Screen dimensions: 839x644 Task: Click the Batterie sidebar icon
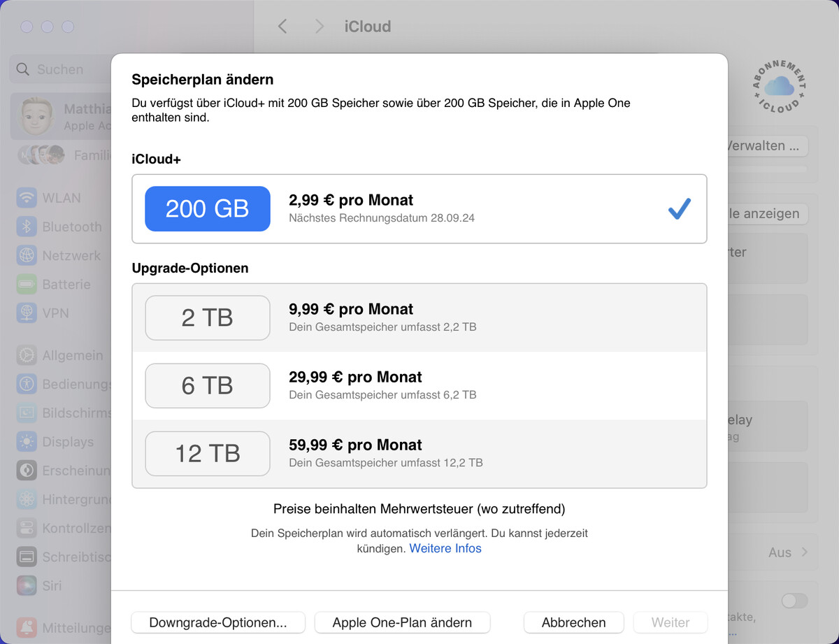pos(26,284)
